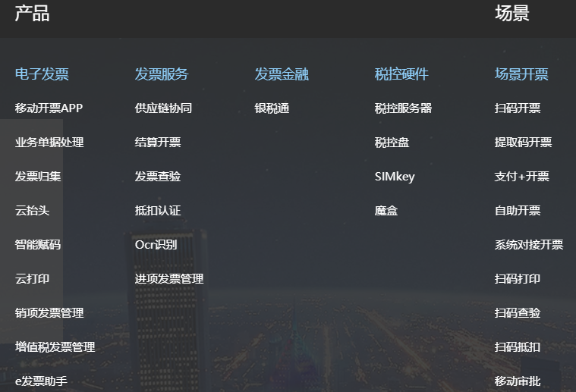
Task: Click the 税控服务器 link
Action: pos(403,108)
